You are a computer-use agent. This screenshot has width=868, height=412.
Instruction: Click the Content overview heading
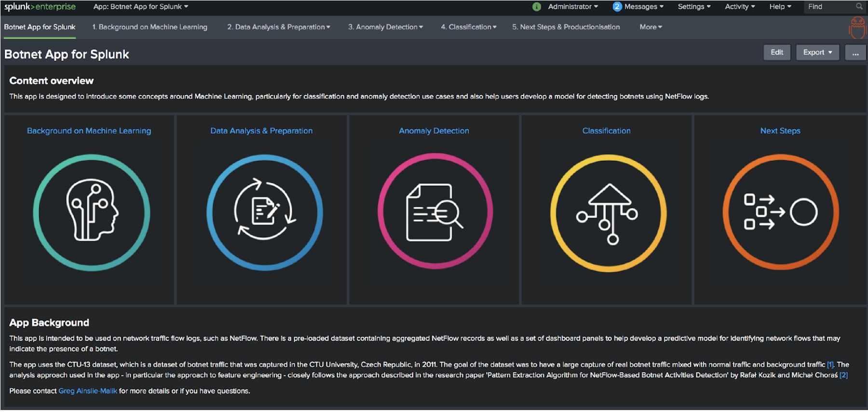(x=52, y=81)
